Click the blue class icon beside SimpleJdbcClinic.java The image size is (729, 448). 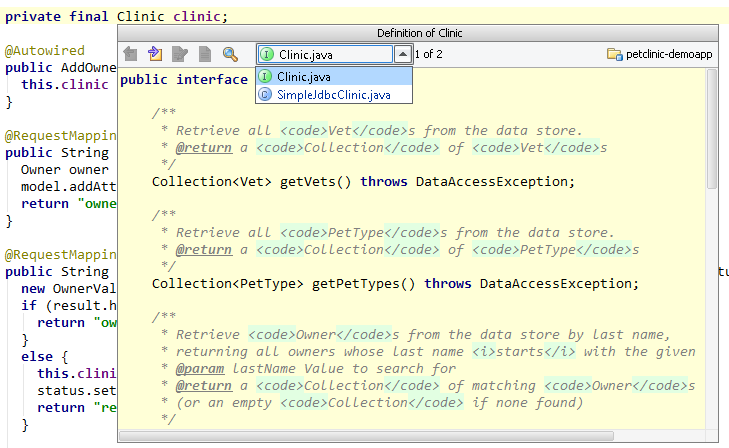coord(265,95)
